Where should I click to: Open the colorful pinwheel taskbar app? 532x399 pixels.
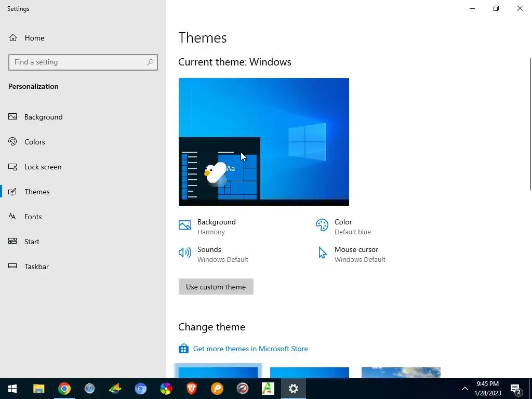[166, 389]
